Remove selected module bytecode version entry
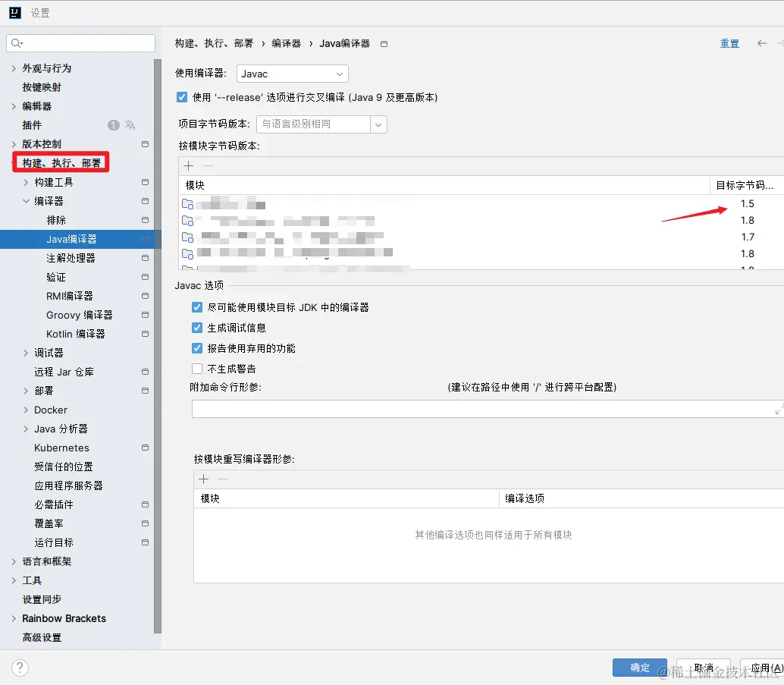 click(x=208, y=165)
